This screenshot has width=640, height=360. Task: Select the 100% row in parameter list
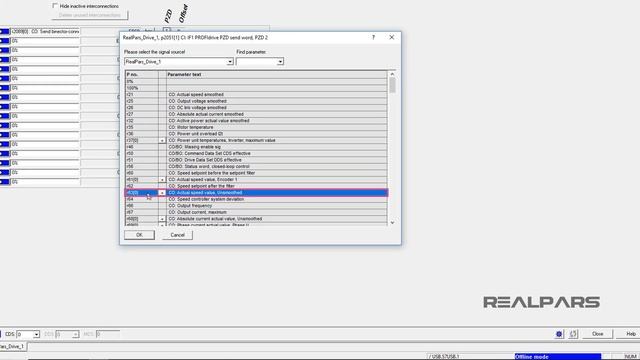[x=256, y=88]
